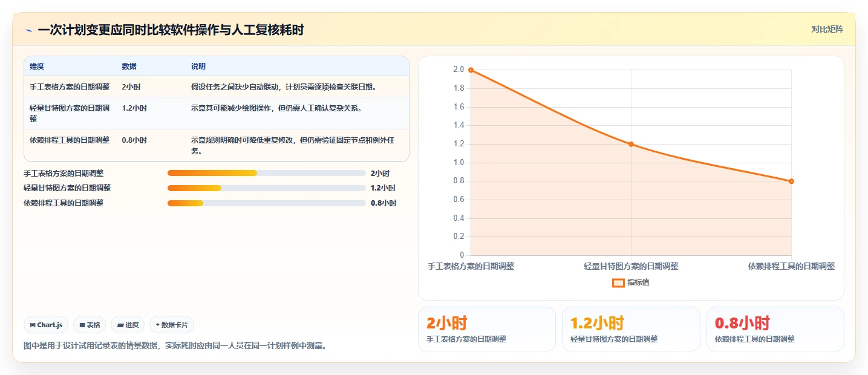The width and height of the screenshot is (868, 375).
Task: Click x-axis label 依赖排程工具的日期调整
Action: point(791,266)
